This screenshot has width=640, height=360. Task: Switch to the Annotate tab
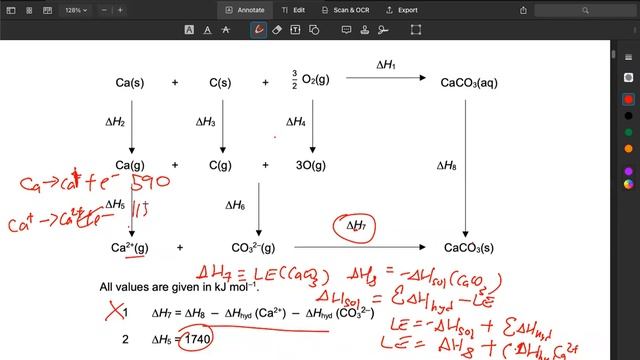click(x=245, y=10)
